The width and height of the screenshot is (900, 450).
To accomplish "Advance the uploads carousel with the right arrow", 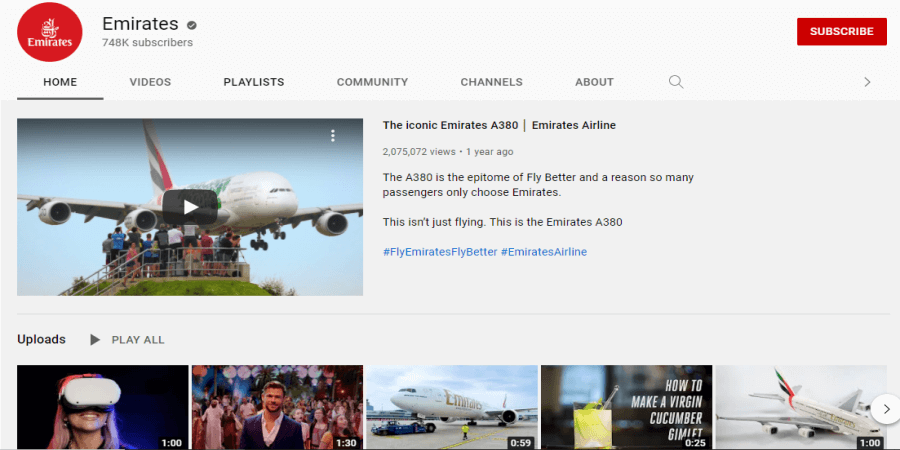I will 886,409.
